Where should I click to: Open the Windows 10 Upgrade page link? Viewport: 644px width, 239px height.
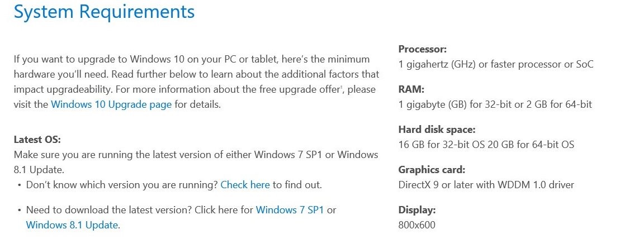pyautogui.click(x=111, y=104)
